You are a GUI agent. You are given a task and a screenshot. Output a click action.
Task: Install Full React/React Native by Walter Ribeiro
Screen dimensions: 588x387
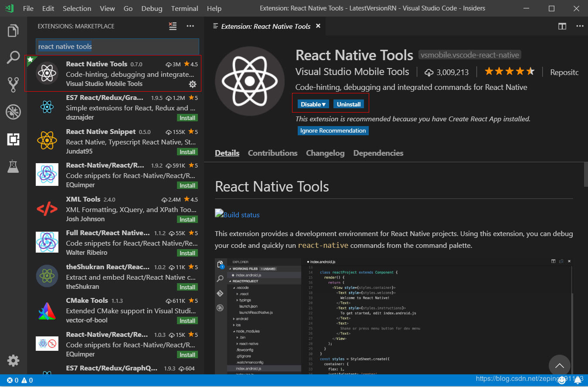tap(187, 253)
